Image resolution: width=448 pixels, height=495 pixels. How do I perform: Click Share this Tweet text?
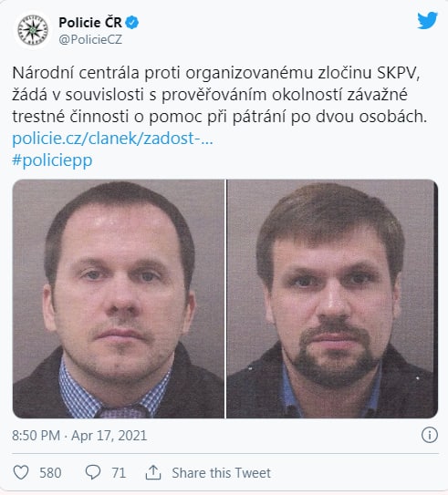pos(221,473)
